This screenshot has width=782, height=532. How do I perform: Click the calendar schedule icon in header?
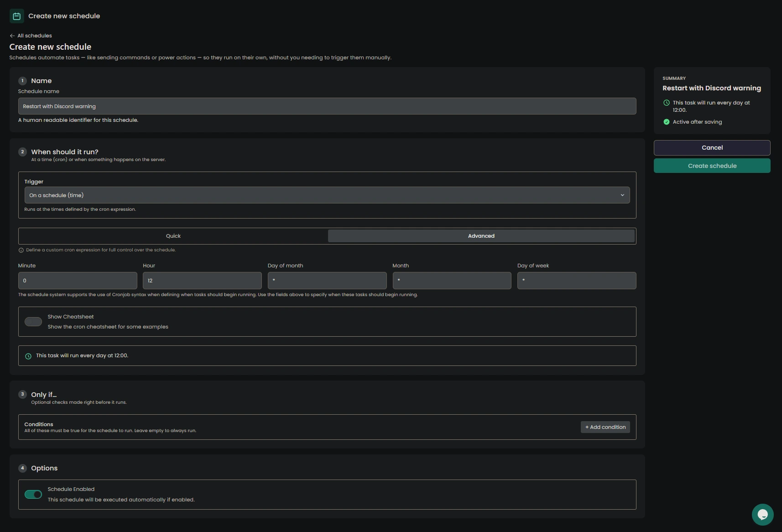click(x=17, y=16)
